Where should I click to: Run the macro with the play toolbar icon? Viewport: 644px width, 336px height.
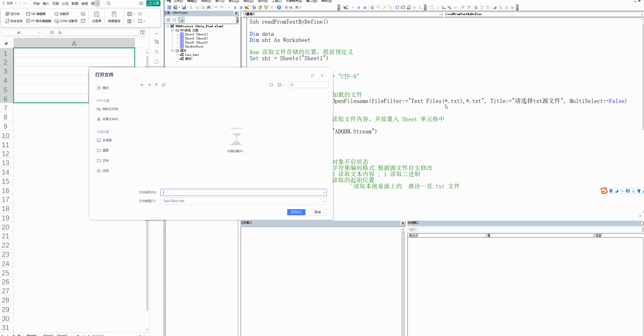229,7
